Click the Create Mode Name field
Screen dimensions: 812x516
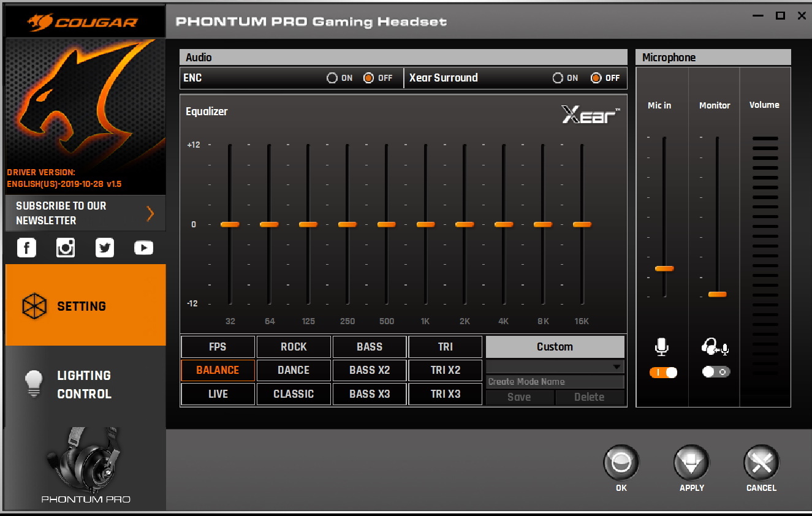click(554, 382)
